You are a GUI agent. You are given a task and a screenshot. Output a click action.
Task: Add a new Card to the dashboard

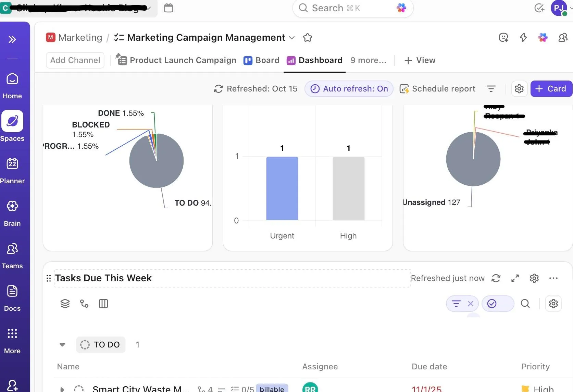(551, 89)
